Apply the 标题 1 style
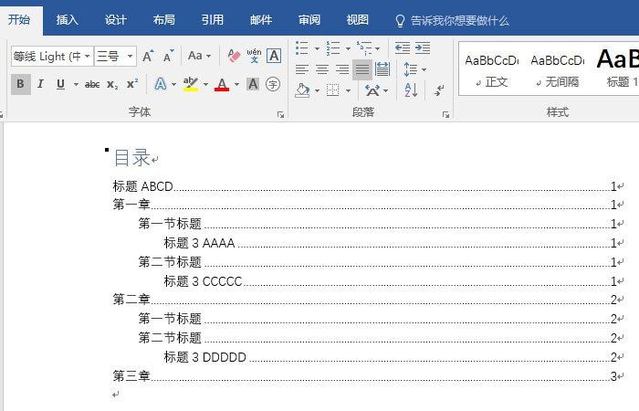The width and height of the screenshot is (639, 411). (x=616, y=70)
